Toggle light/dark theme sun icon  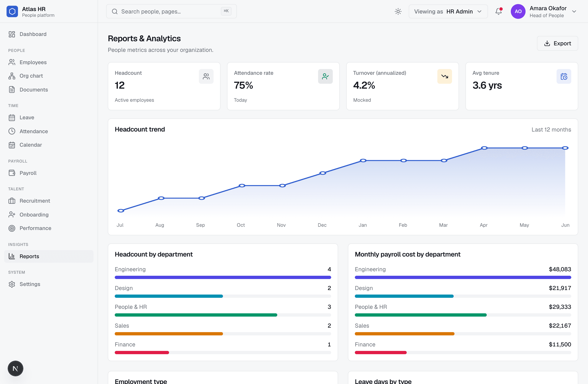(x=398, y=11)
